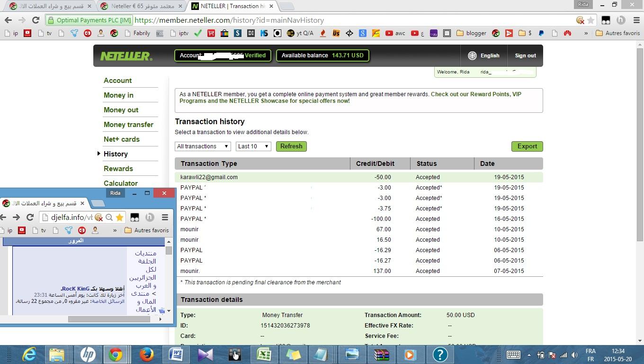Switch language via English link
644x364 pixels.
click(x=490, y=55)
